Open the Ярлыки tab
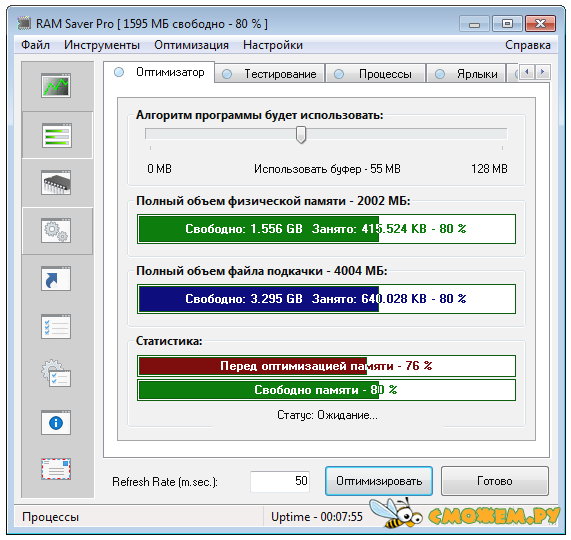This screenshot has width=571, height=540. tap(466, 74)
